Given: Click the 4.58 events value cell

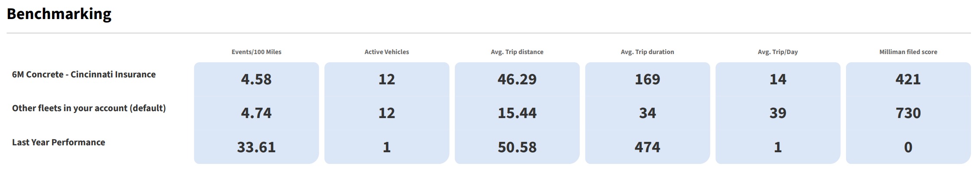Looking at the screenshot, I should 256,79.
